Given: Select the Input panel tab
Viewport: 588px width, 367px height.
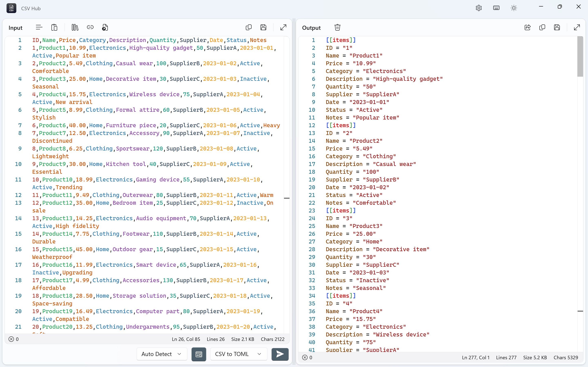Looking at the screenshot, I should point(15,28).
